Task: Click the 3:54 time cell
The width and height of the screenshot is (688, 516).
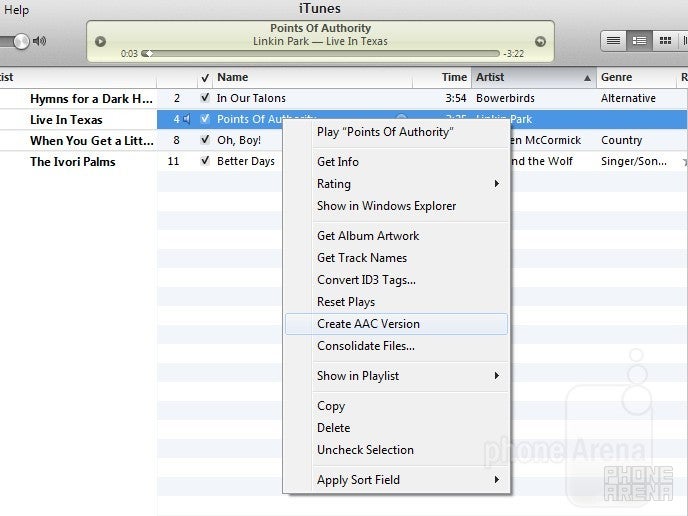Action: coord(455,98)
